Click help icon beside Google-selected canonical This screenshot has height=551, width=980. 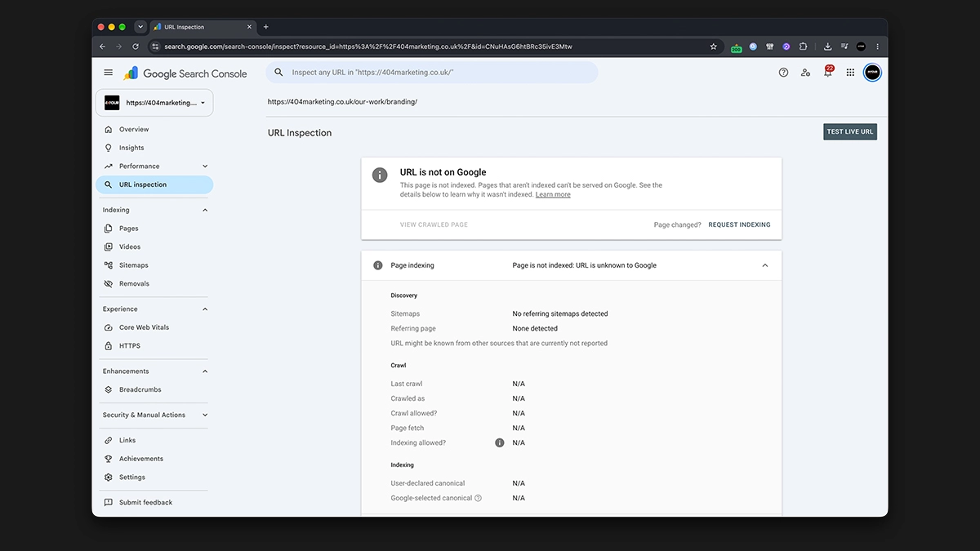pyautogui.click(x=479, y=498)
